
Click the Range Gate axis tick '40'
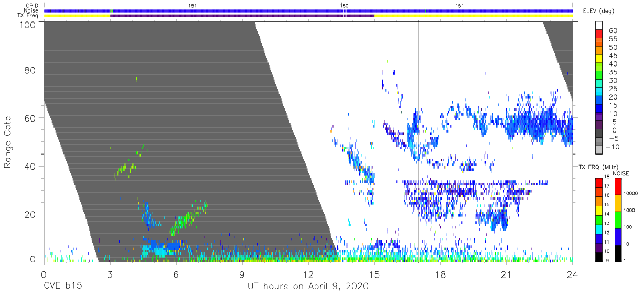pyautogui.click(x=30, y=166)
